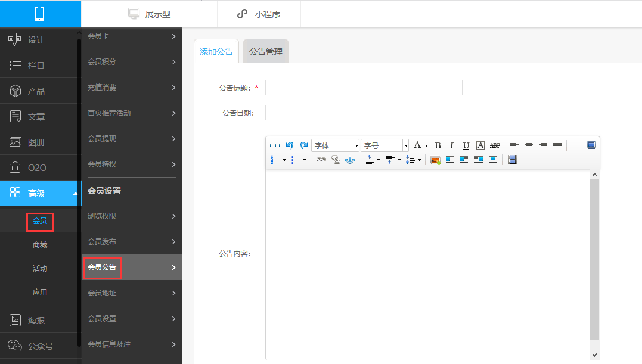Viewport: 642px width, 364px height.
Task: Open font color dropdown arrow
Action: point(426,145)
